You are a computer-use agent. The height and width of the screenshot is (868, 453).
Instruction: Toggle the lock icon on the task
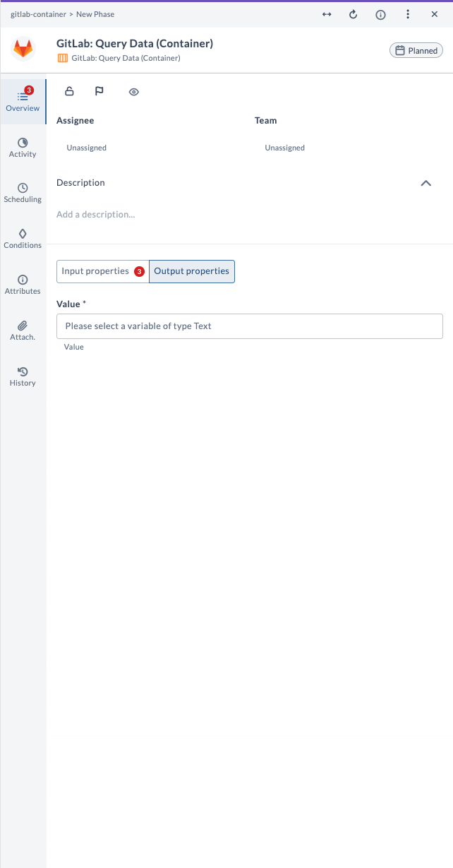[x=69, y=91]
